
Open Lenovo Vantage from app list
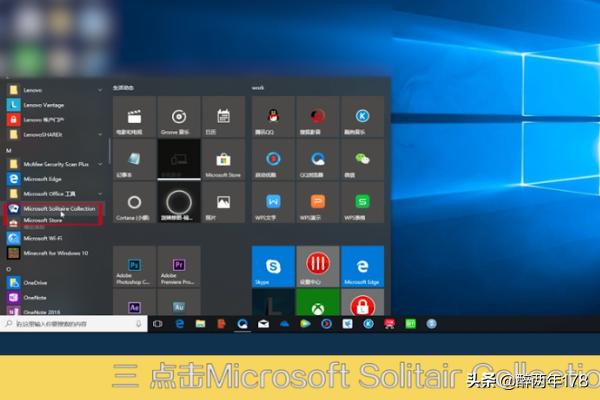(x=54, y=105)
